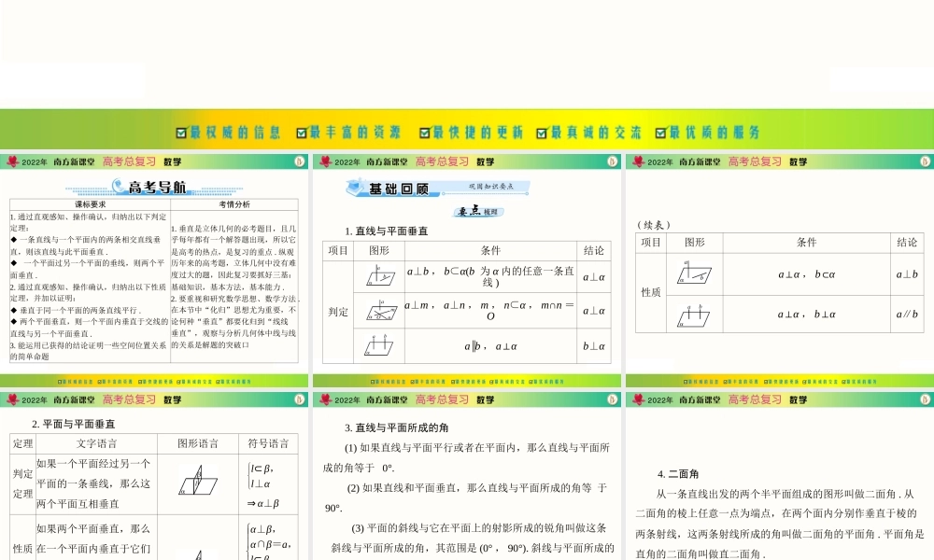This screenshot has width=934, height=560.
Task: Click the green footer strip on the basics slide
Action: click(x=467, y=380)
